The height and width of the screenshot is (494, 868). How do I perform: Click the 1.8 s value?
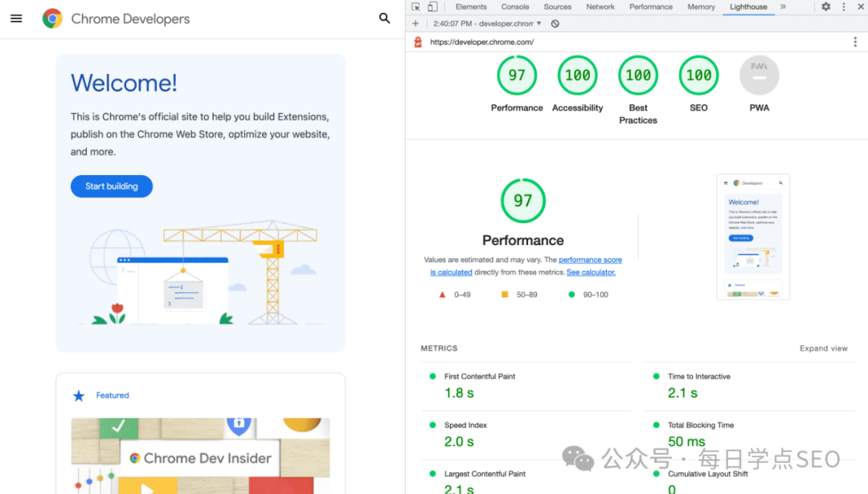coord(459,394)
